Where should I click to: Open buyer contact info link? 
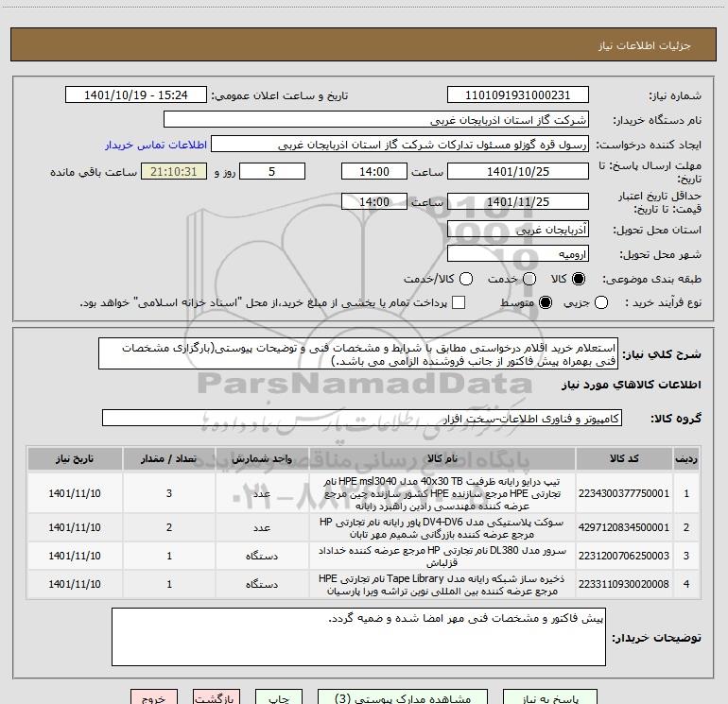[x=156, y=145]
